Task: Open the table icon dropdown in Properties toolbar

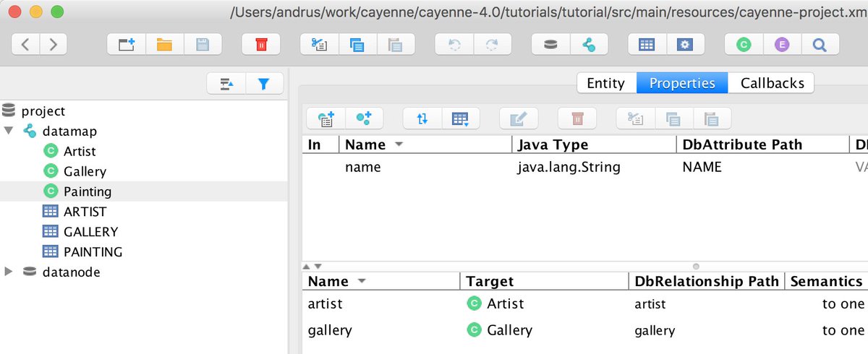Action: (460, 118)
